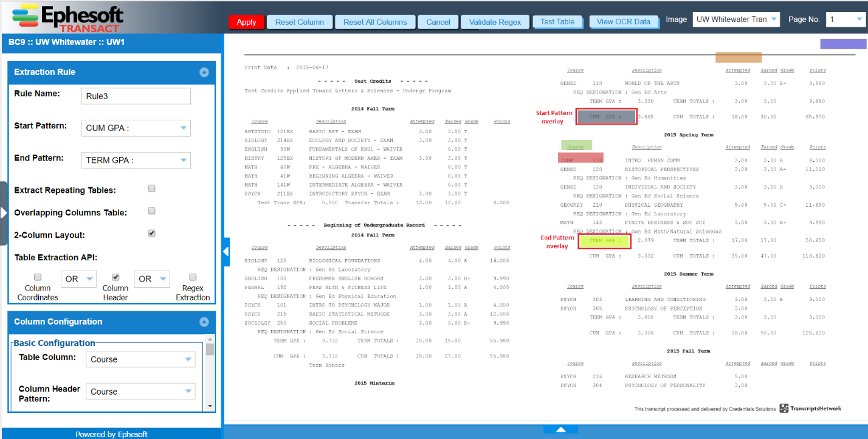Uncheck the 2-Column Layout checkbox

(152, 233)
